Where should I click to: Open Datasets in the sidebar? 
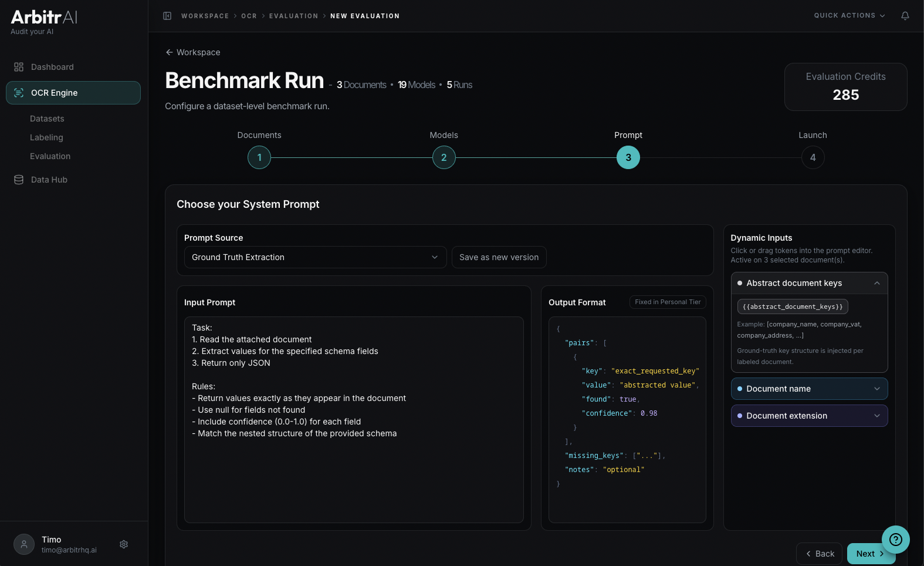point(47,119)
